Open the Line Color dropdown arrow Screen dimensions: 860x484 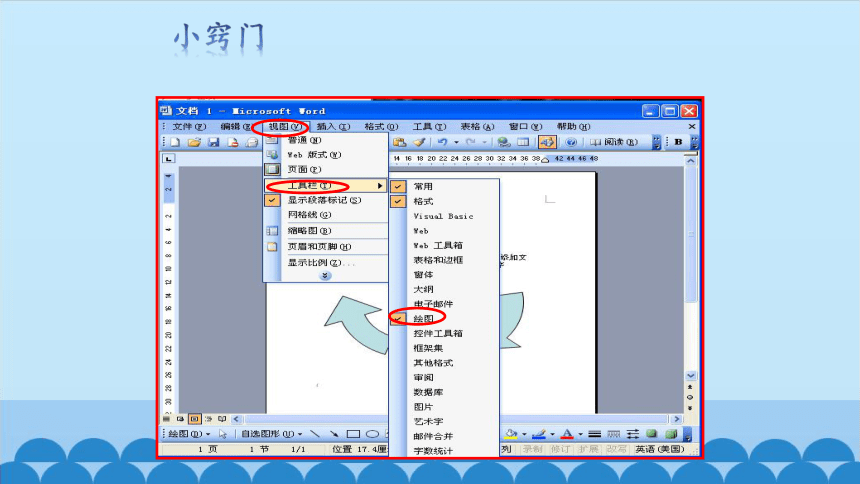(552, 434)
